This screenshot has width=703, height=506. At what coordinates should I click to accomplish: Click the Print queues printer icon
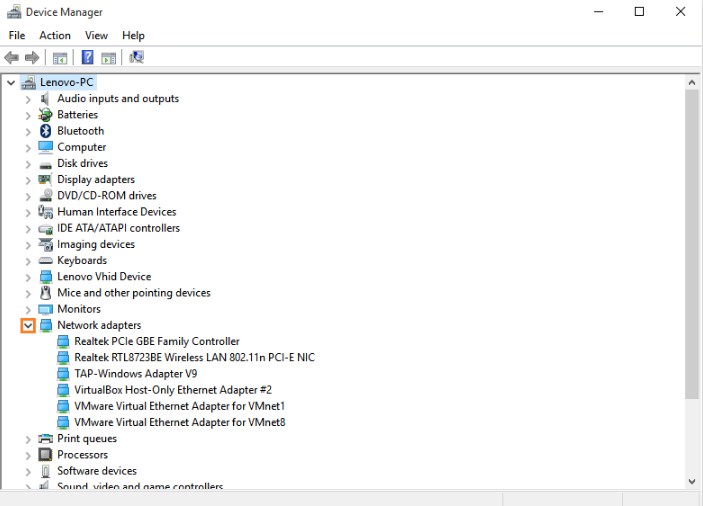point(45,438)
